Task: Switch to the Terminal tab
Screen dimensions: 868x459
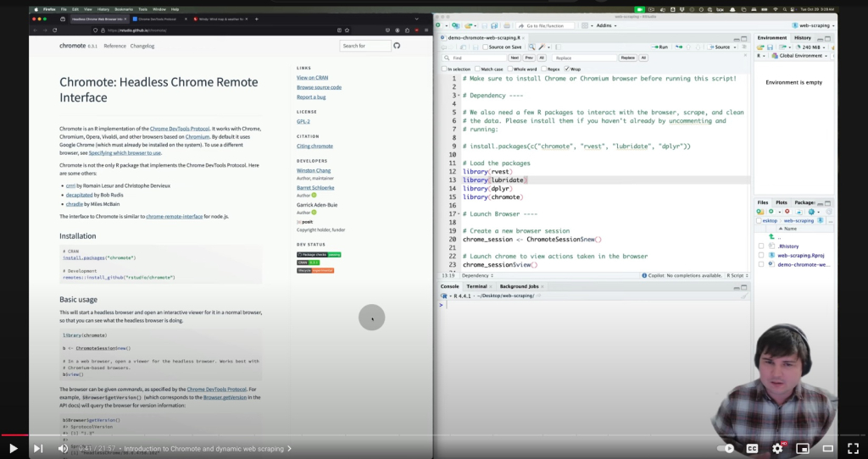Action: (476, 286)
